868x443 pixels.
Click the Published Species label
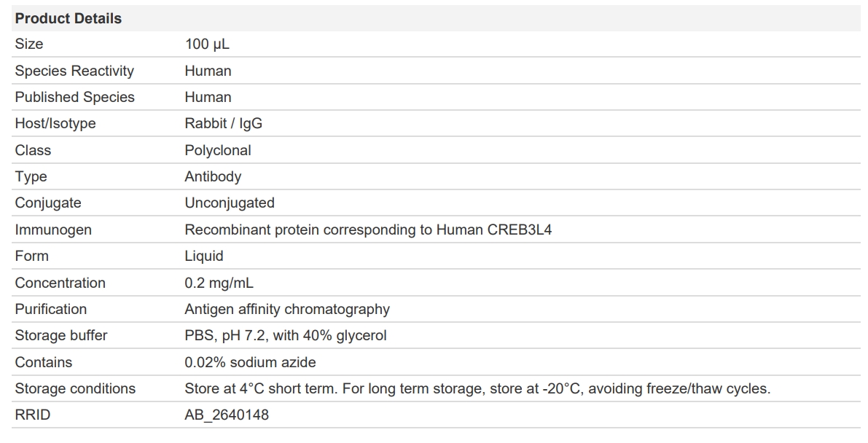[x=74, y=97]
